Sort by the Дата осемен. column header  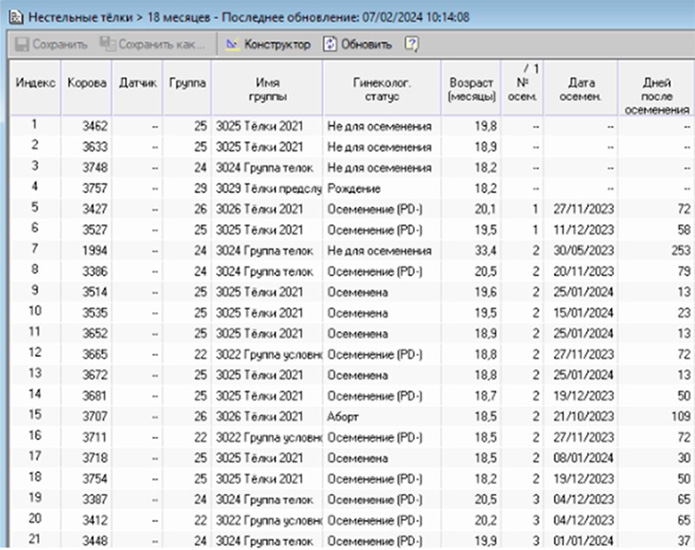[581, 88]
